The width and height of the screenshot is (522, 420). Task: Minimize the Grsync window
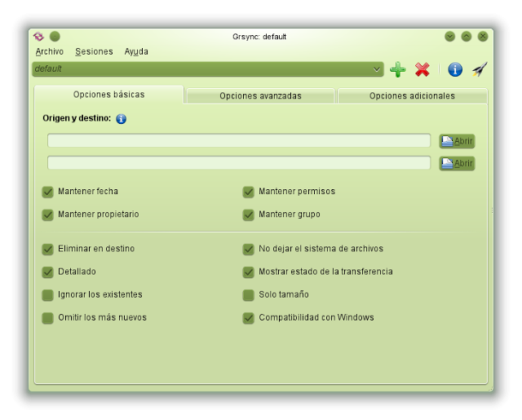pos(449,36)
